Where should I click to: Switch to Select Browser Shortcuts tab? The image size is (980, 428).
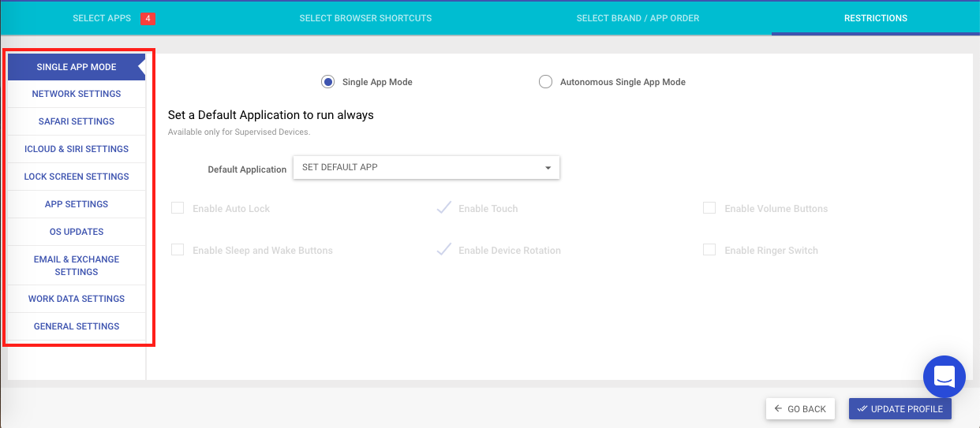(x=365, y=18)
